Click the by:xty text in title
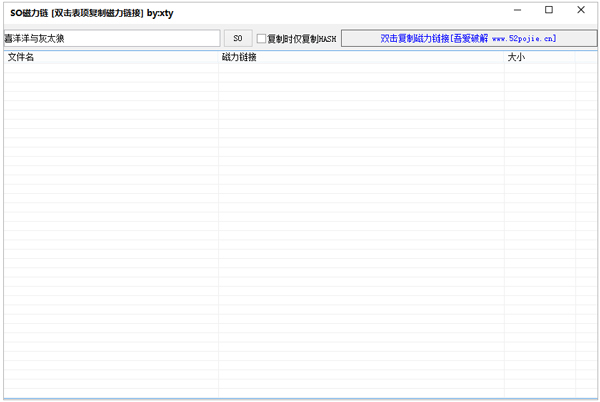The height and width of the screenshot is (402, 600). click(160, 13)
